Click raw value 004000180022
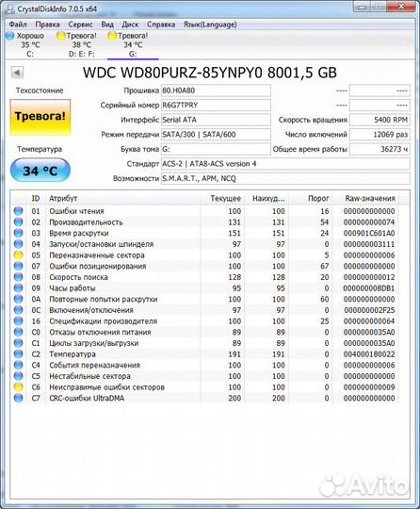Image resolution: width=420 pixels, height=509 pixels. (x=369, y=354)
